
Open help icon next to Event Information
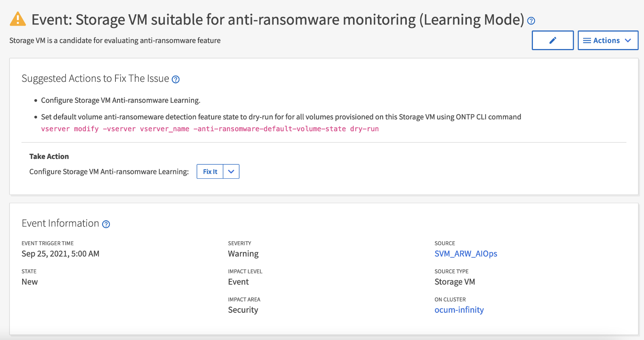pyautogui.click(x=106, y=224)
